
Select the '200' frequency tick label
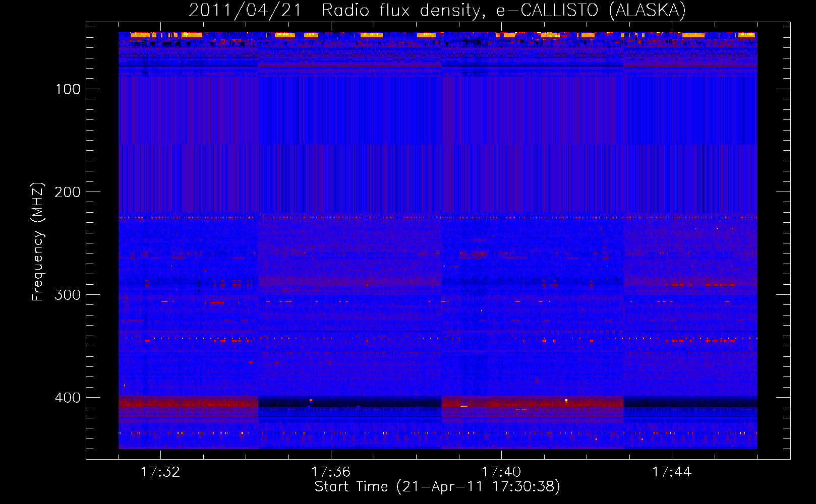68,193
